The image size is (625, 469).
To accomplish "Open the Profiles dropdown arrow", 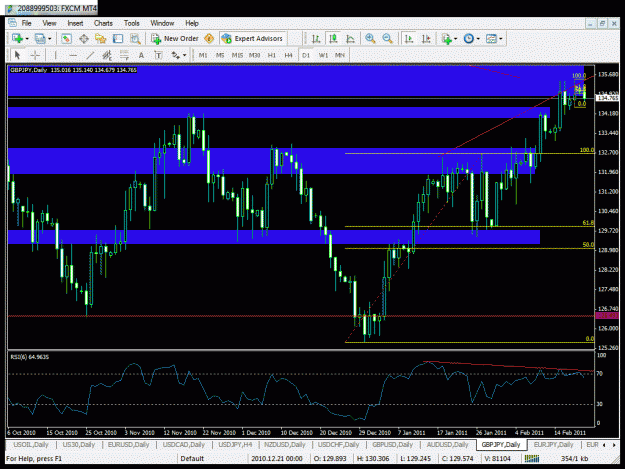I will [50, 39].
